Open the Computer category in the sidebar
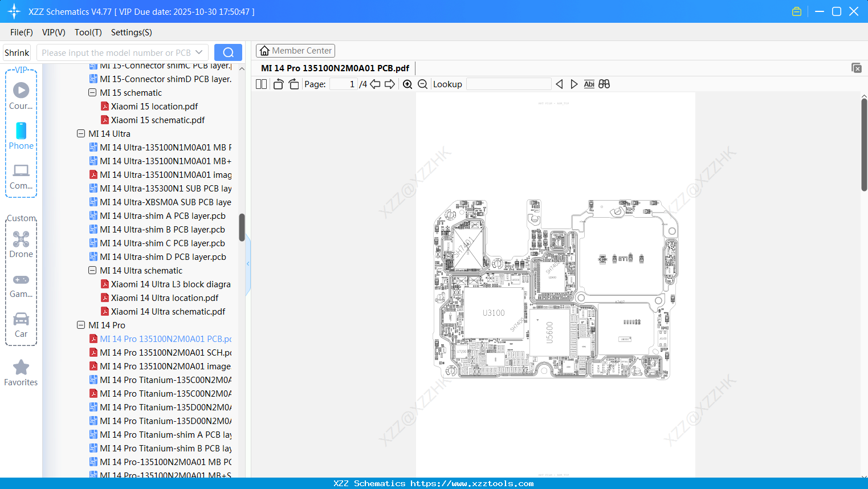Screen dimensions: 868x489 [21, 176]
